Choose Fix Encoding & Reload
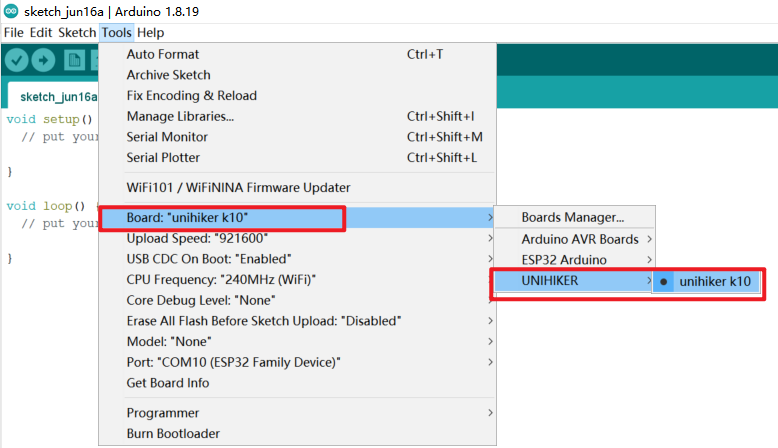 point(297,95)
